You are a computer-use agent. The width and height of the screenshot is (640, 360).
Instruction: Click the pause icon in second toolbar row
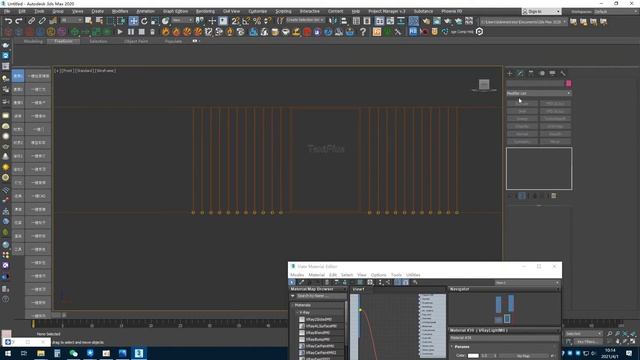click(x=131, y=31)
